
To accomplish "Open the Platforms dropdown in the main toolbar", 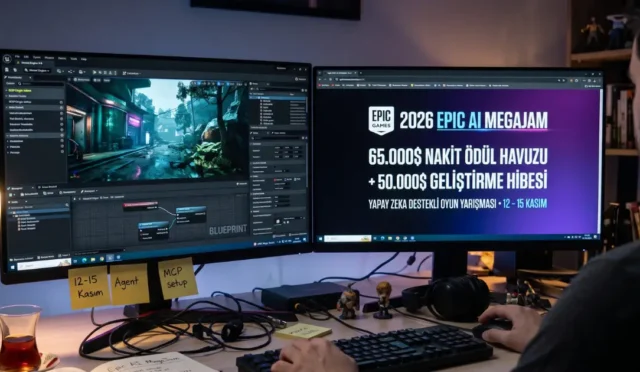I will coord(131,74).
